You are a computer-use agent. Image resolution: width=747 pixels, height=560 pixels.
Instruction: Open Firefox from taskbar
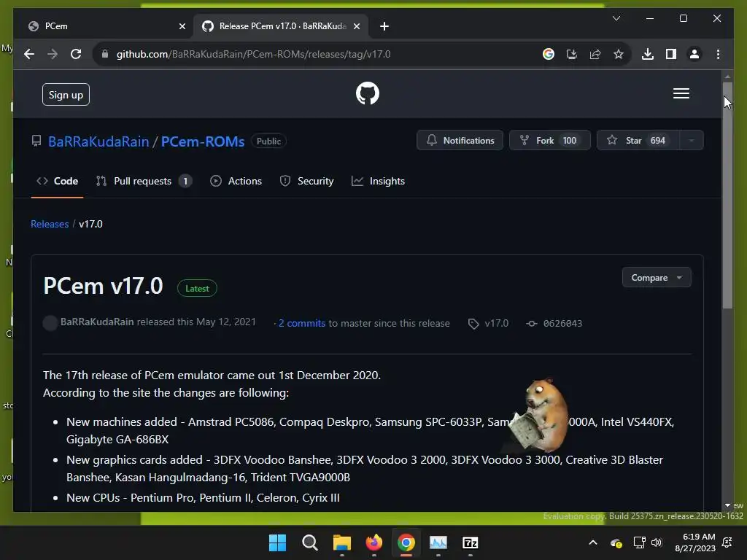374,542
